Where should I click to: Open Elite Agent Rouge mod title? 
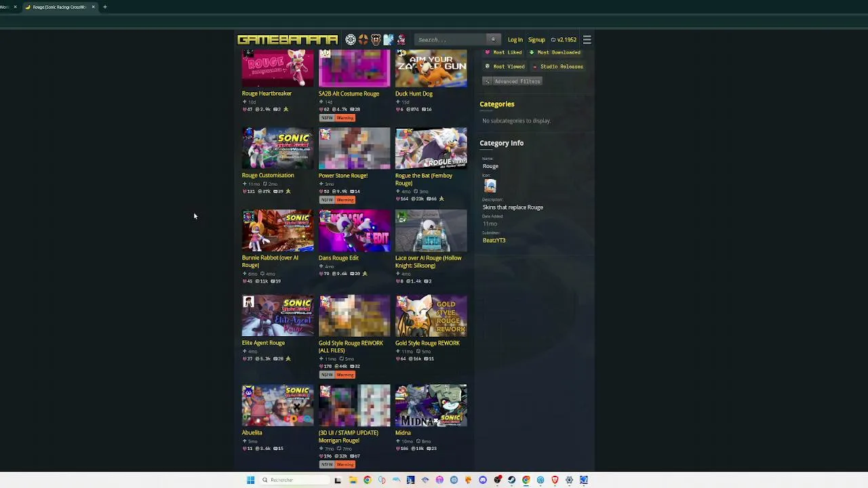click(263, 343)
